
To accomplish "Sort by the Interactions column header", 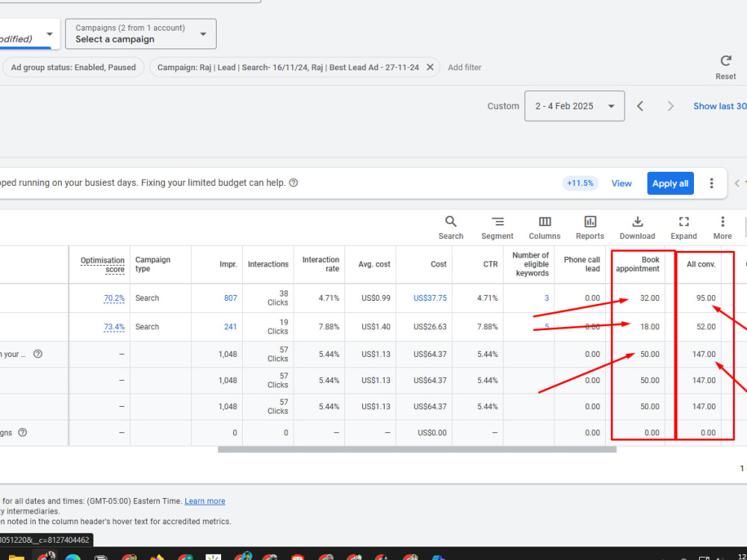I will coord(267,264).
